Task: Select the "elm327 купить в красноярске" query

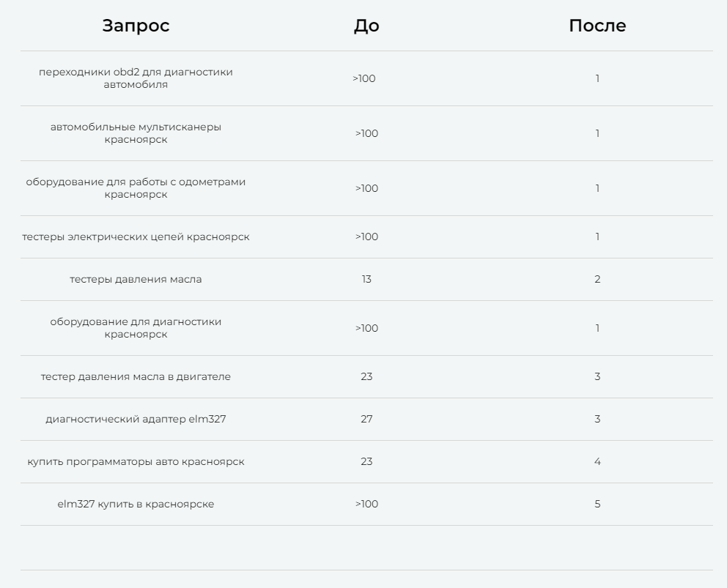Action: [136, 504]
